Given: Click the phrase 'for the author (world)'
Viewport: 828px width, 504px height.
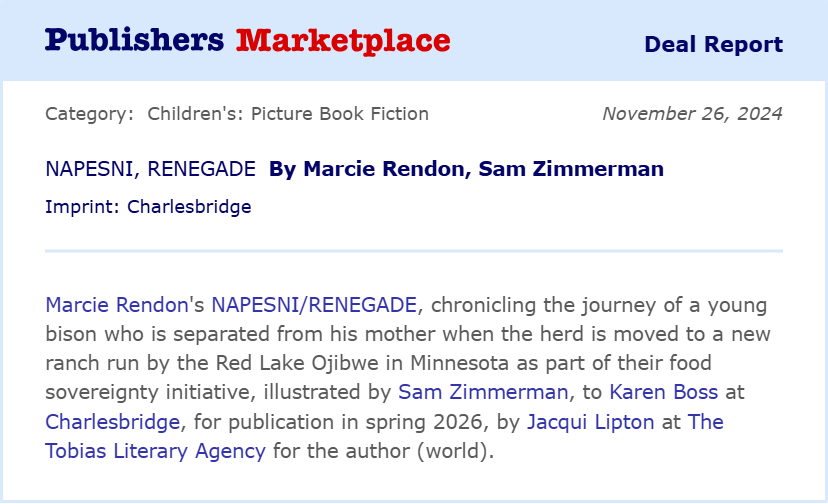Looking at the screenshot, I should pyautogui.click(x=383, y=451).
